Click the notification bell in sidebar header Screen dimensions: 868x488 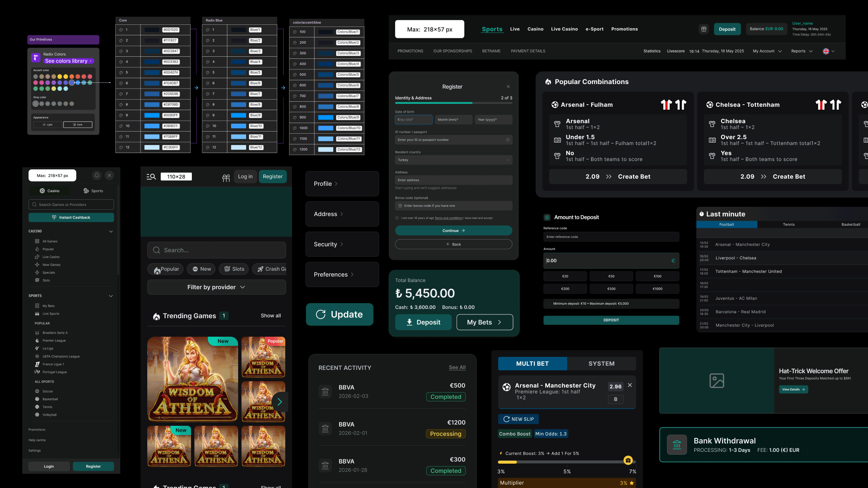coord(97,175)
